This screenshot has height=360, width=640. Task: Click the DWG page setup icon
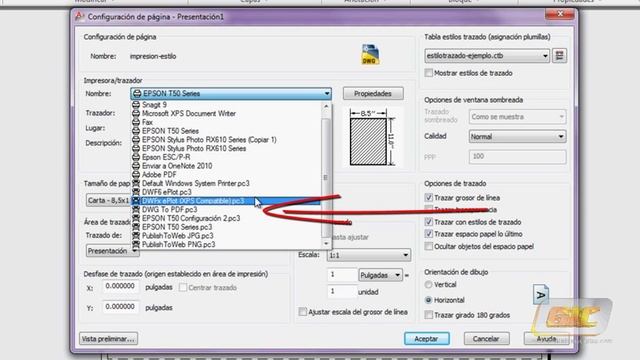click(370, 54)
